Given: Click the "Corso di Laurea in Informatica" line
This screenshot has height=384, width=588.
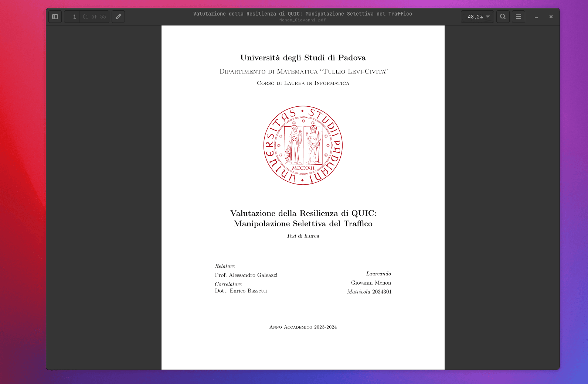Looking at the screenshot, I should pyautogui.click(x=303, y=83).
